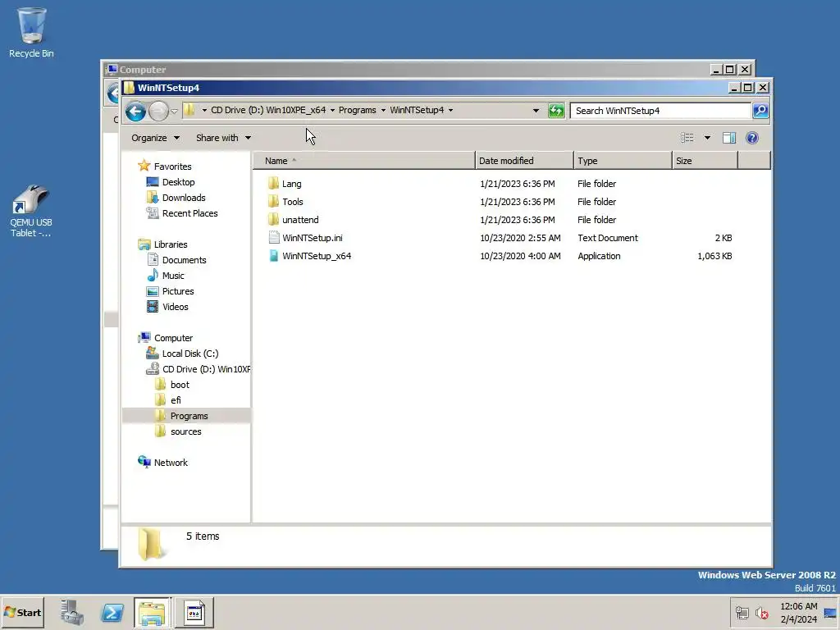Select Local Disk (C:) in the sidebar

(x=190, y=354)
